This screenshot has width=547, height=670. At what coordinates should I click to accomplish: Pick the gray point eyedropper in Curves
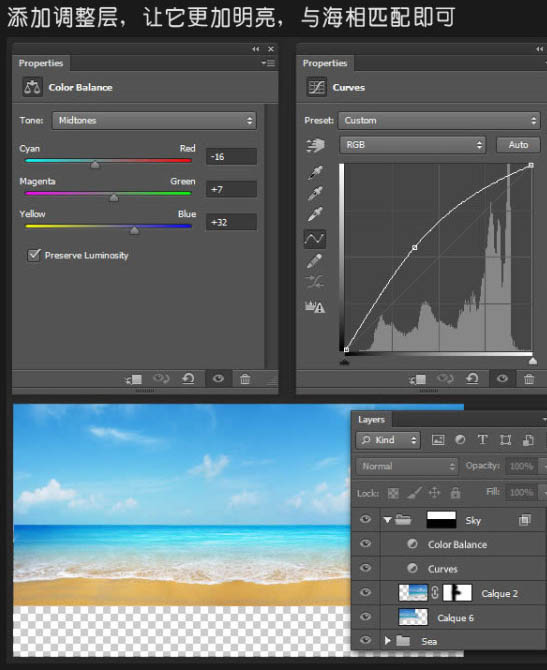coord(315,194)
